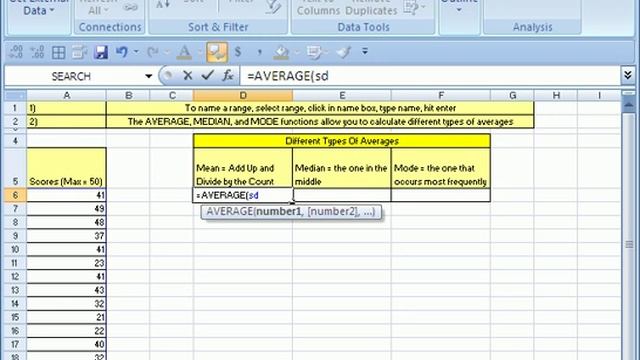Click the Remove Duplicates button
640x360 pixels.
click(371, 8)
